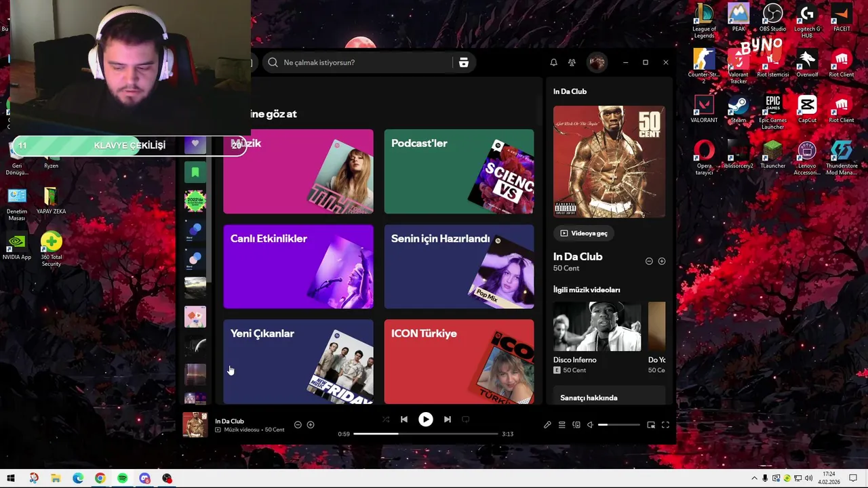Open Epic Games Launcher desktop shortcut
Viewport: 868px width, 488px height.
click(x=772, y=112)
